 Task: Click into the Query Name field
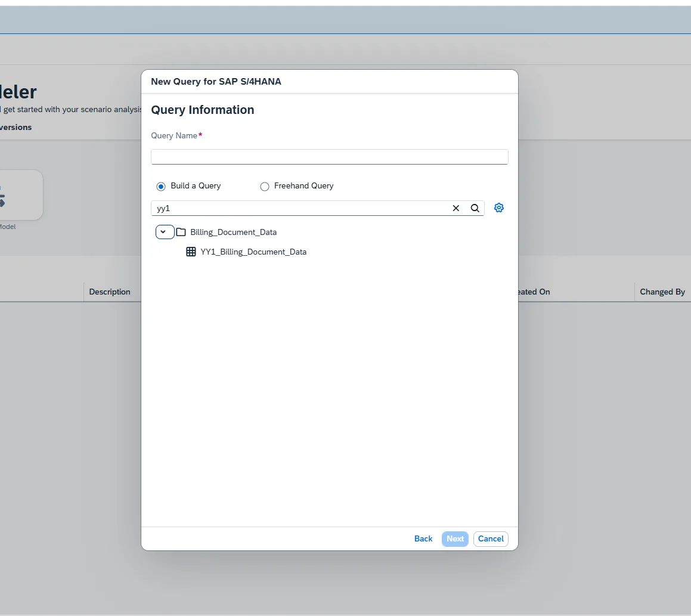click(329, 157)
